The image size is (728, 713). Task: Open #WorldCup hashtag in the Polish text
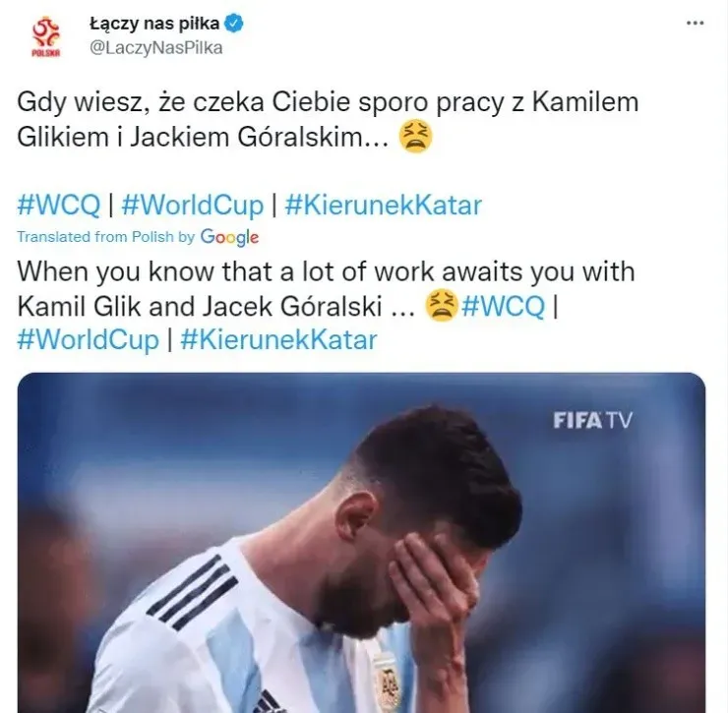(x=192, y=205)
